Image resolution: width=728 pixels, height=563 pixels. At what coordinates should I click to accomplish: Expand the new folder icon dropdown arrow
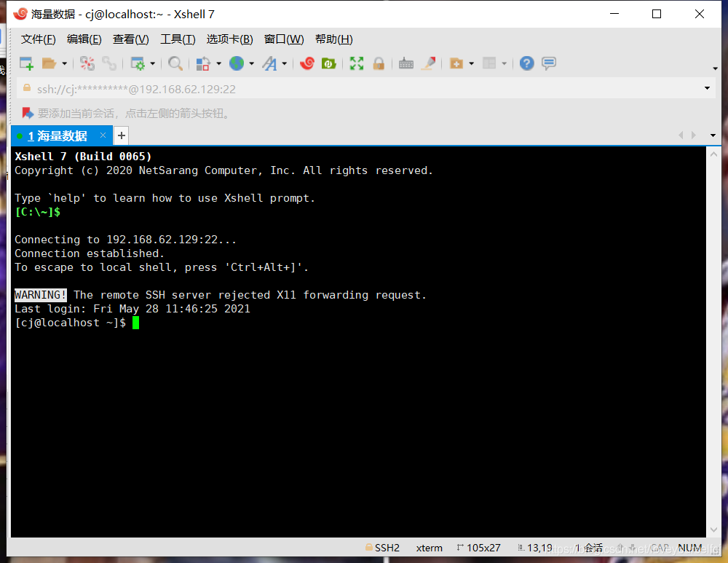pyautogui.click(x=472, y=63)
